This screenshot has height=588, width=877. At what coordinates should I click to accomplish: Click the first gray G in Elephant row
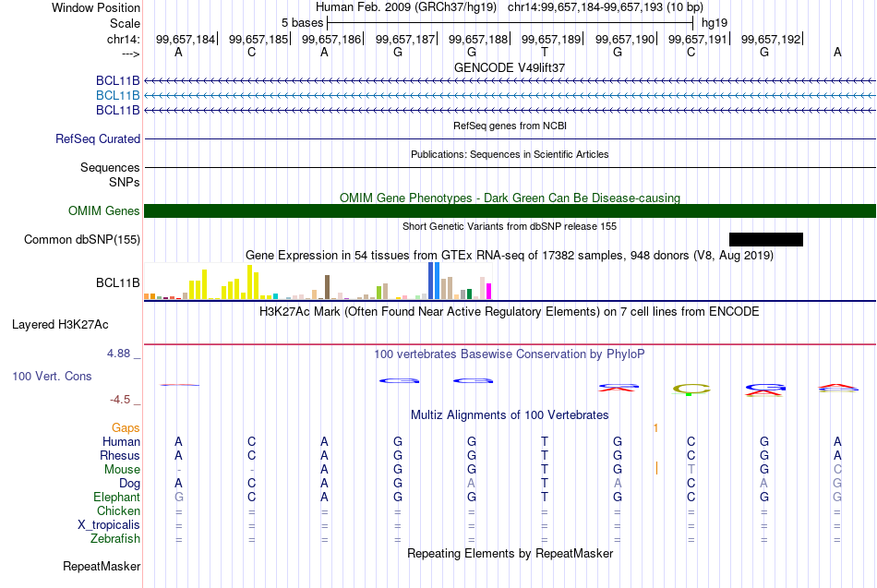point(178,497)
